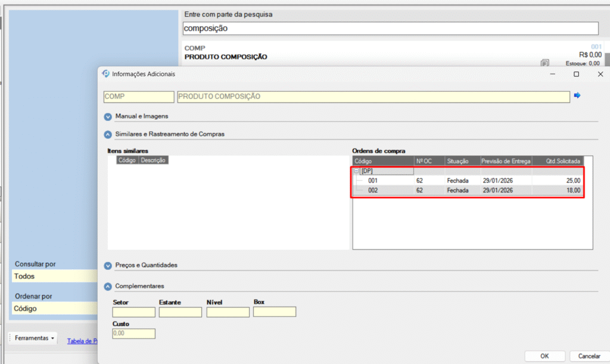Open the Ferramentas dropdown menu
The height and width of the screenshot is (364, 610).
click(x=35, y=338)
